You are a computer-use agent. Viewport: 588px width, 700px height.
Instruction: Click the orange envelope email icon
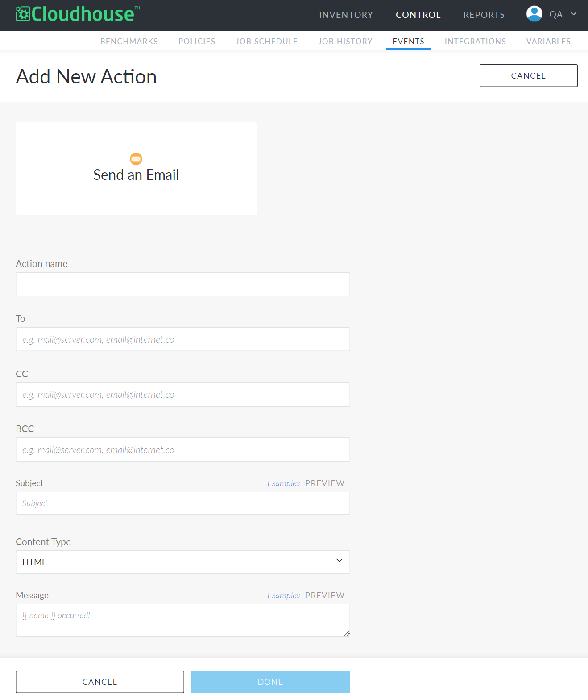tap(136, 158)
